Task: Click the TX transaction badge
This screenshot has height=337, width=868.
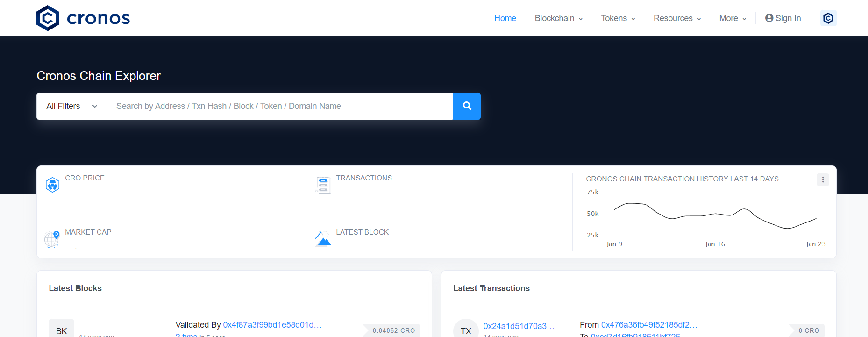Action: 466,329
